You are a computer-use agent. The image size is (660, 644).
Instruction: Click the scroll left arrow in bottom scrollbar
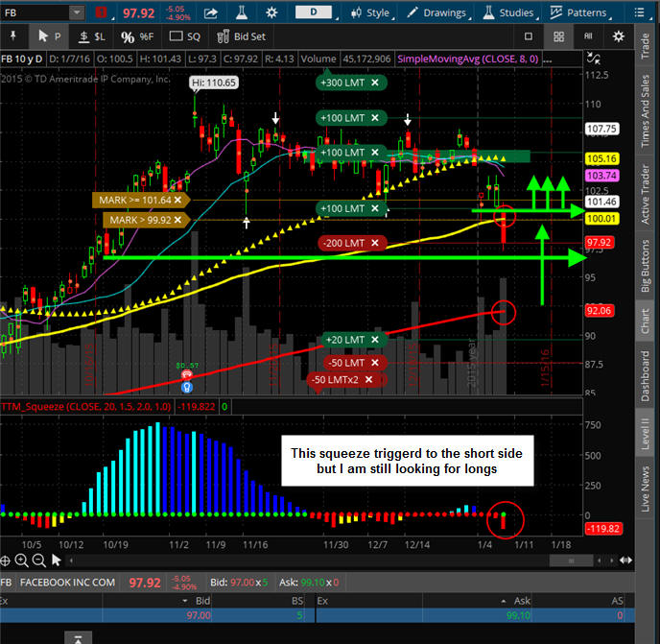coord(599,561)
